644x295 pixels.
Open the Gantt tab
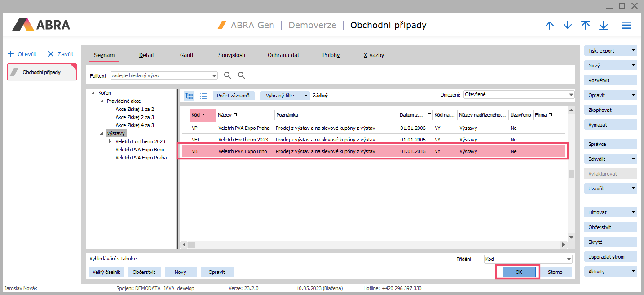click(187, 55)
